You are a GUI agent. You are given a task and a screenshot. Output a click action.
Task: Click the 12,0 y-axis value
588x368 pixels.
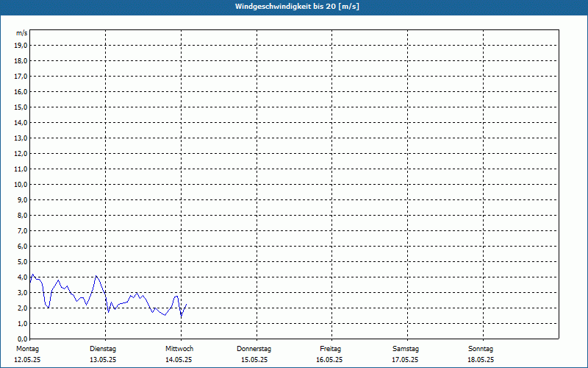pos(21,153)
